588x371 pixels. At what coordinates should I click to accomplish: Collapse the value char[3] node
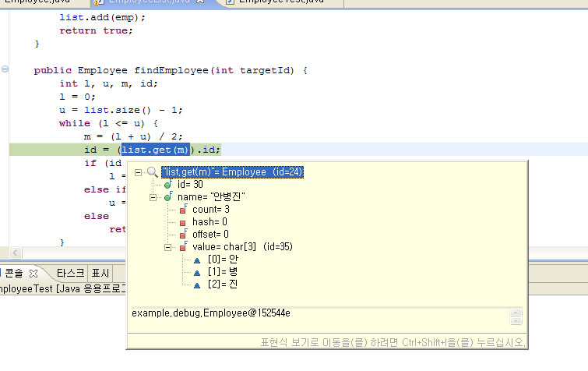(x=168, y=247)
